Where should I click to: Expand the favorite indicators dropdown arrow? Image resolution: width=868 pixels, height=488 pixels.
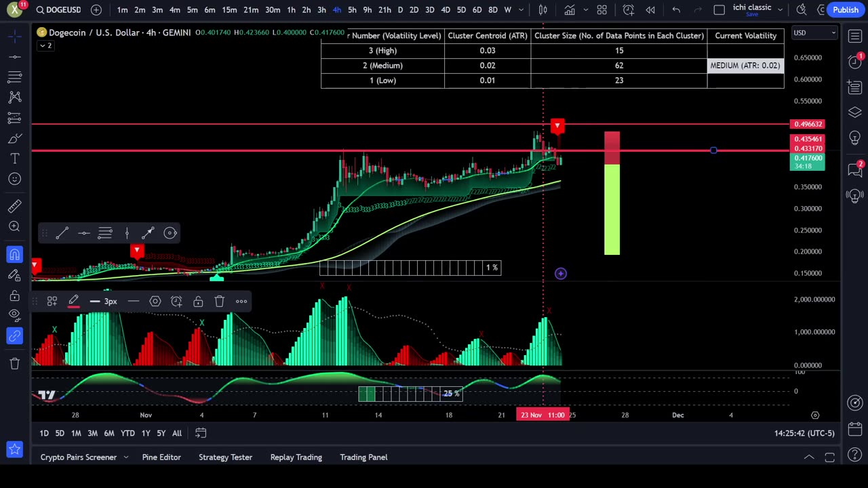point(585,9)
